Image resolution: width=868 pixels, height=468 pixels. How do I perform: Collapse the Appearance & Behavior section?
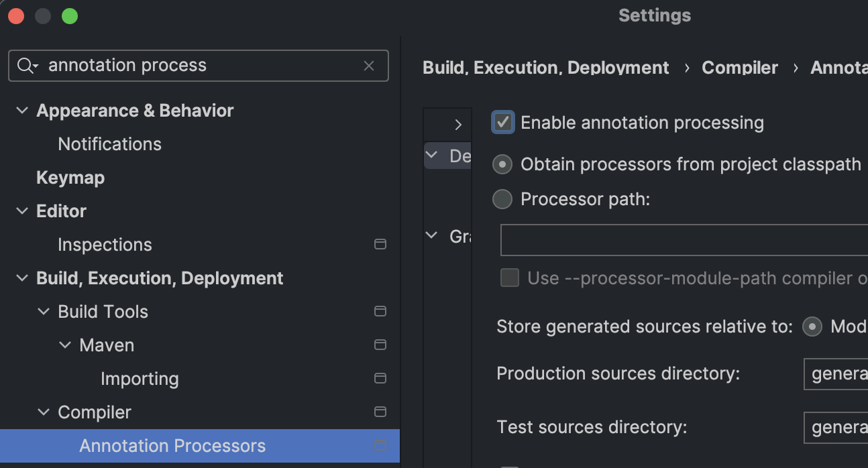22,111
